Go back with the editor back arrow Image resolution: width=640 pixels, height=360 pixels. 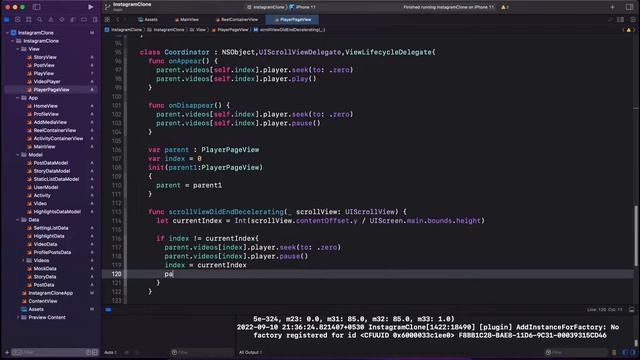coord(118,20)
